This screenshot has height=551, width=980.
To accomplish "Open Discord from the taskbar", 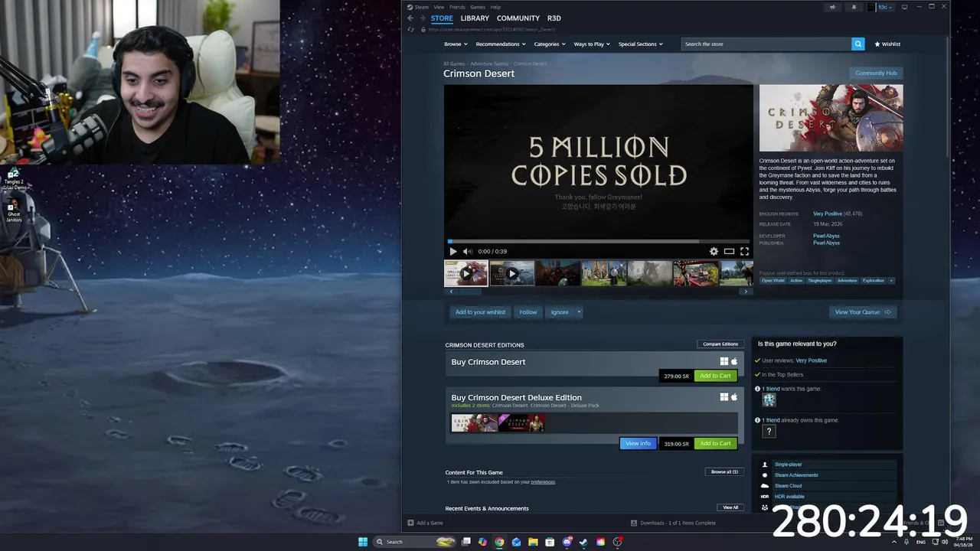I will tap(567, 542).
